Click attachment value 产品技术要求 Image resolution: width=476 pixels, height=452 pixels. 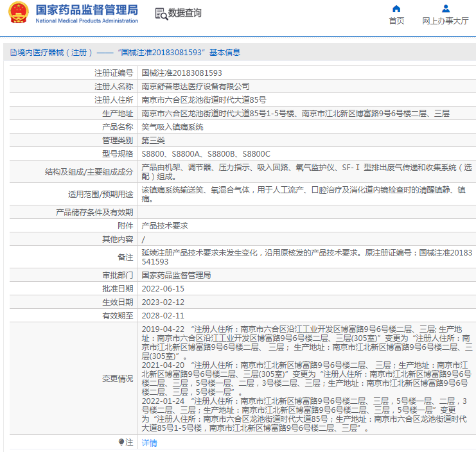(165, 226)
